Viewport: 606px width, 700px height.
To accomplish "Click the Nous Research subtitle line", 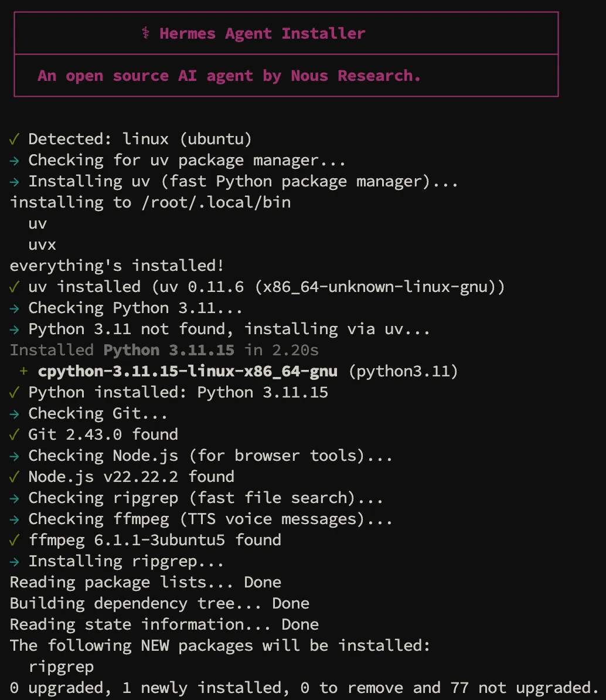I will tap(229, 76).
